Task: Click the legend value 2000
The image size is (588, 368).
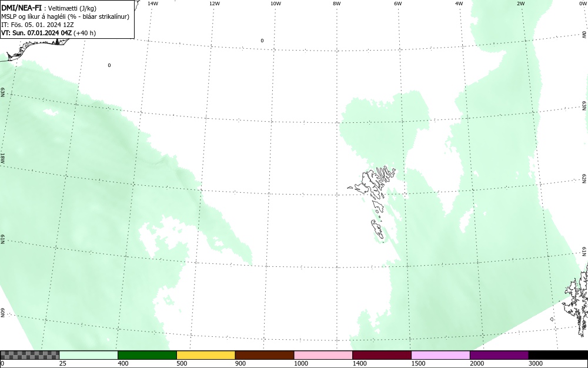Action: pos(477,363)
